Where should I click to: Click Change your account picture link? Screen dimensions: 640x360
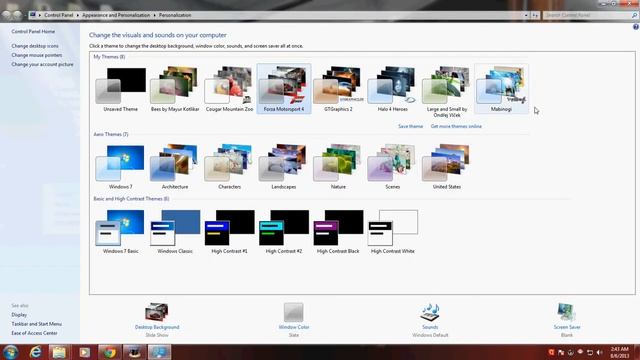tap(42, 64)
